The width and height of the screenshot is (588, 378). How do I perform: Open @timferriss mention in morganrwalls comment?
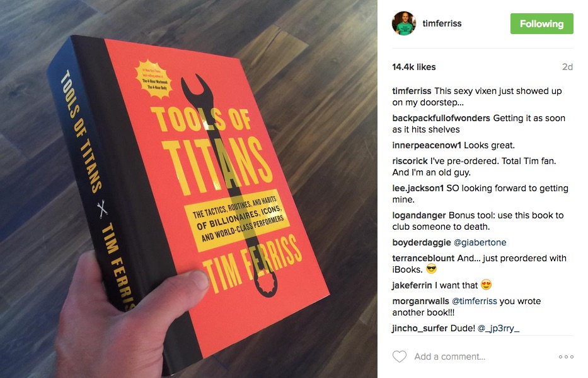tap(475, 301)
